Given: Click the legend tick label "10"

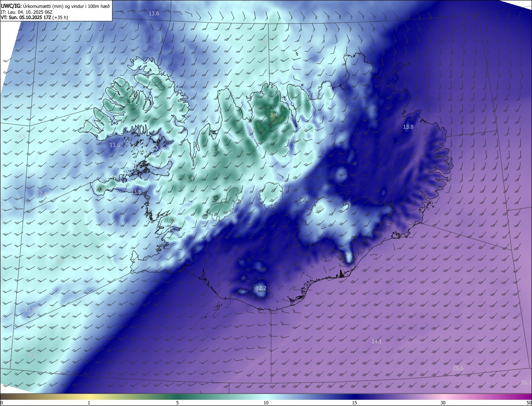Looking at the screenshot, I should coord(266,403).
